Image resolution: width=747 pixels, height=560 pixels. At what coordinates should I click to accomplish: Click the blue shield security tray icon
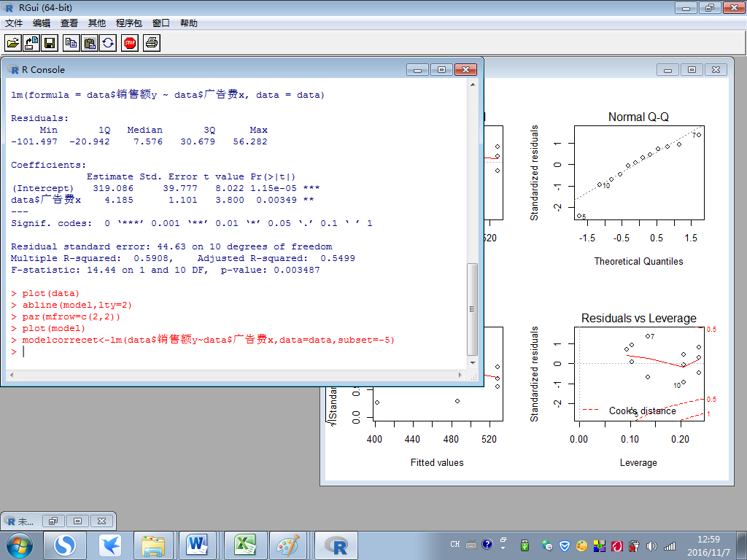tap(565, 545)
